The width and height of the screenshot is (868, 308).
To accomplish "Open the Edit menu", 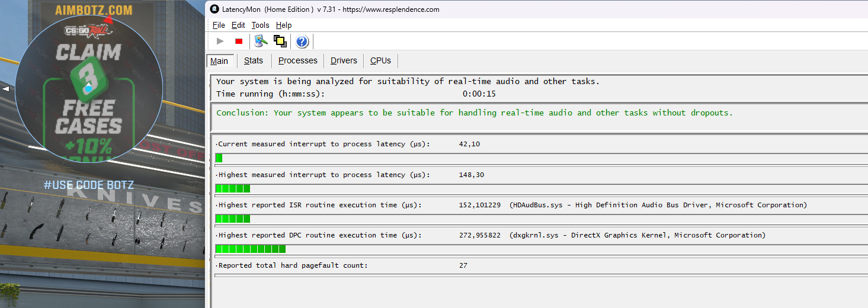I will point(238,25).
